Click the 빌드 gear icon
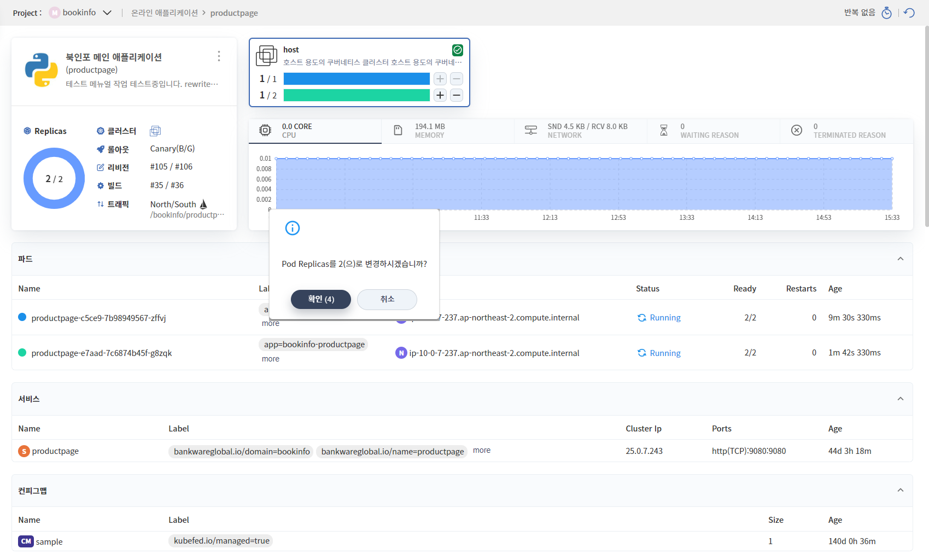The width and height of the screenshot is (929, 560). click(101, 186)
